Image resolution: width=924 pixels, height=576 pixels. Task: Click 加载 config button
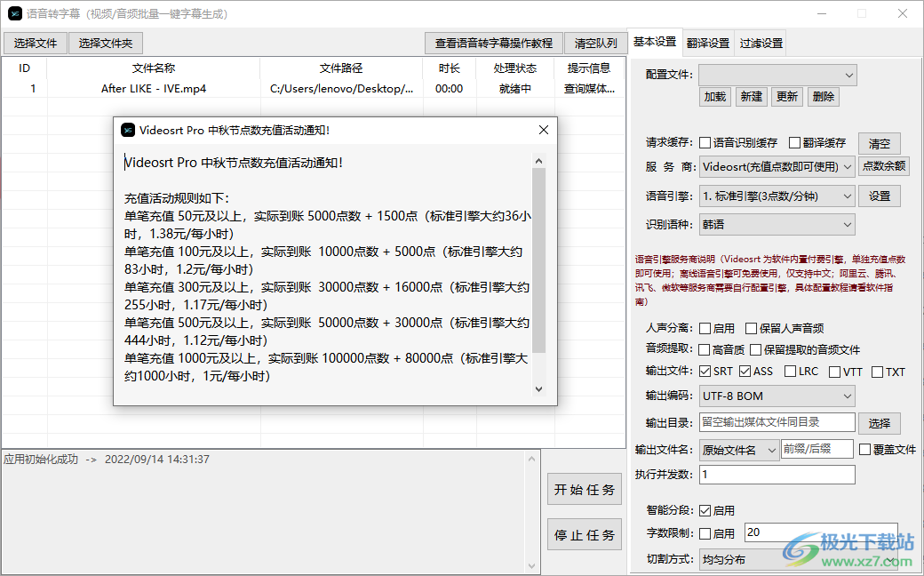pyautogui.click(x=715, y=97)
